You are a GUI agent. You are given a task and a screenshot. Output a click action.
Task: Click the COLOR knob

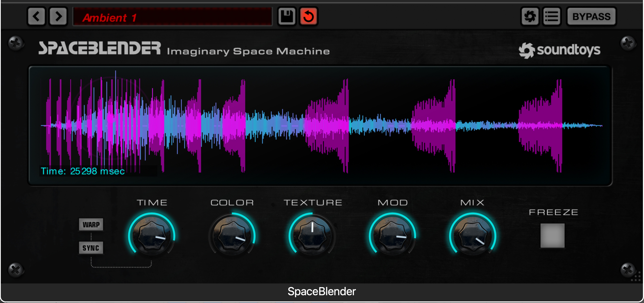[x=232, y=235]
